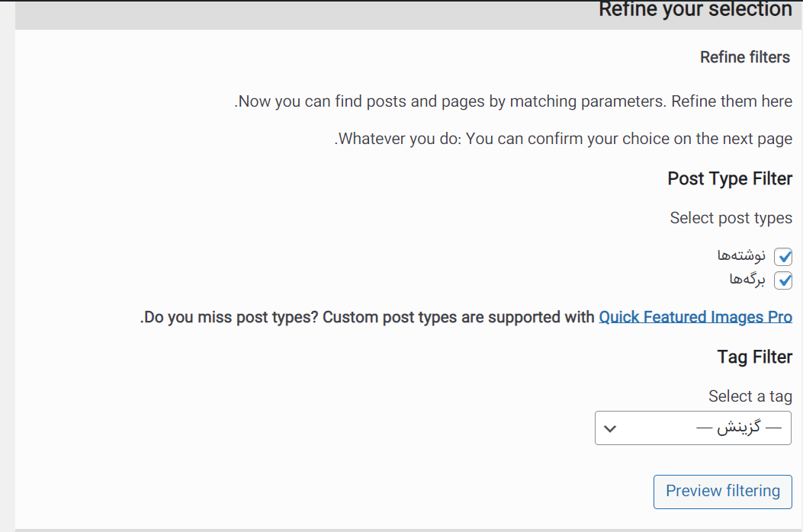
Task: Click the Preview filtering button
Action: (x=723, y=492)
